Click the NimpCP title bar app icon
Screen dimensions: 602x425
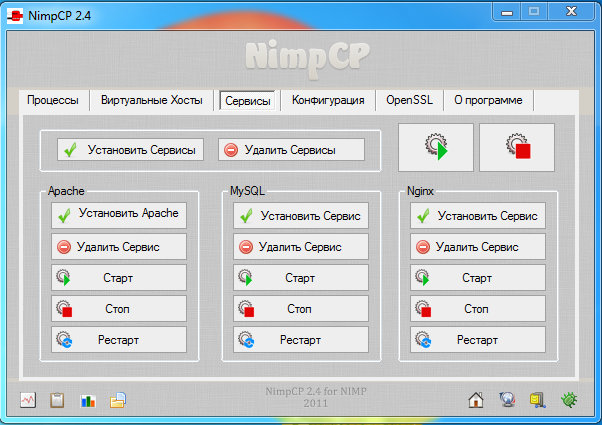15,16
